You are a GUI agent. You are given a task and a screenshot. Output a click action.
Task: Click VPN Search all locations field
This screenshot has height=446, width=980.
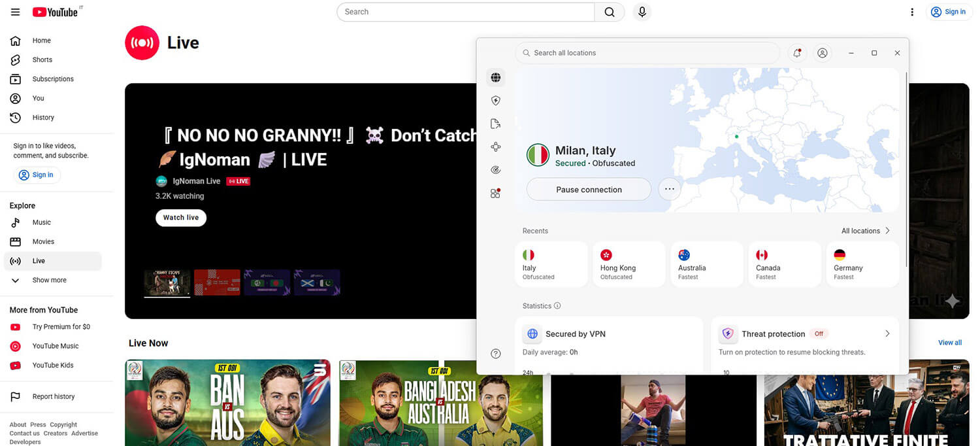[x=647, y=53]
